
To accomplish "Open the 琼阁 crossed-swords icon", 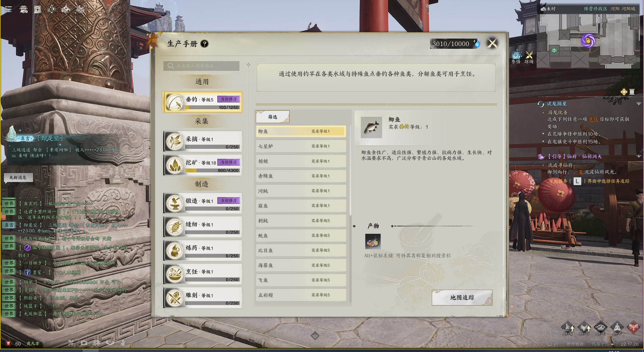I will coord(529,57).
